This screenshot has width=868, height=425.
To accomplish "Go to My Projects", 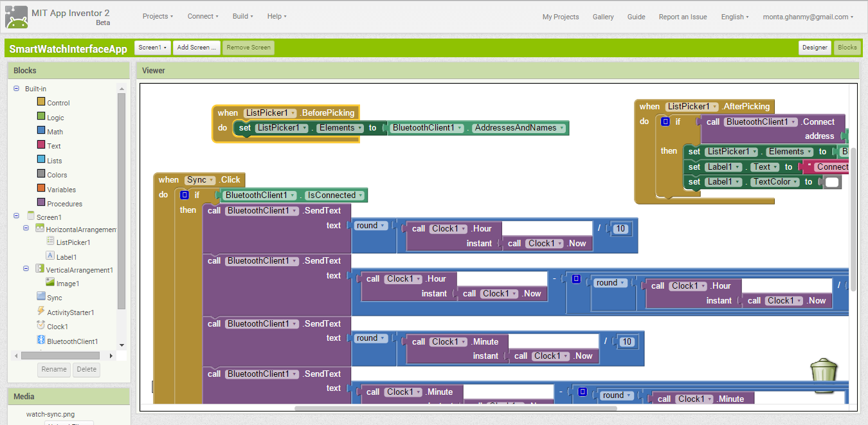I will click(561, 17).
